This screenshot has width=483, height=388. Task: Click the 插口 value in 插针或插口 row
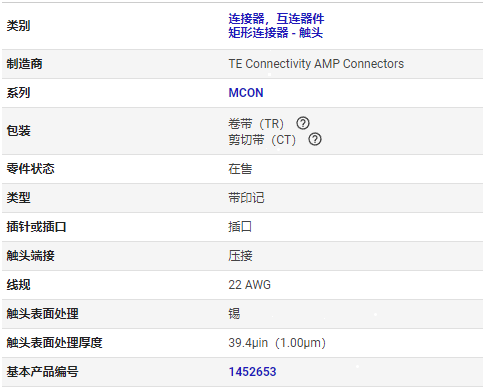point(240,227)
